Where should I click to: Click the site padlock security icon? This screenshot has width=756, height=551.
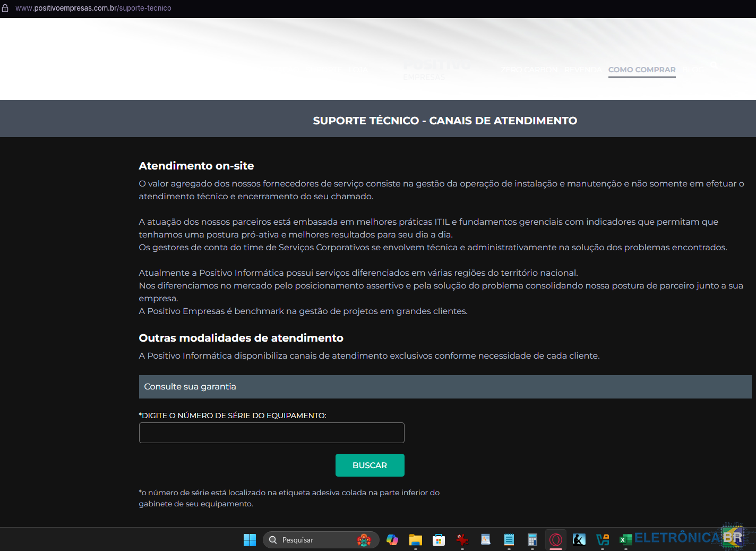coord(5,9)
